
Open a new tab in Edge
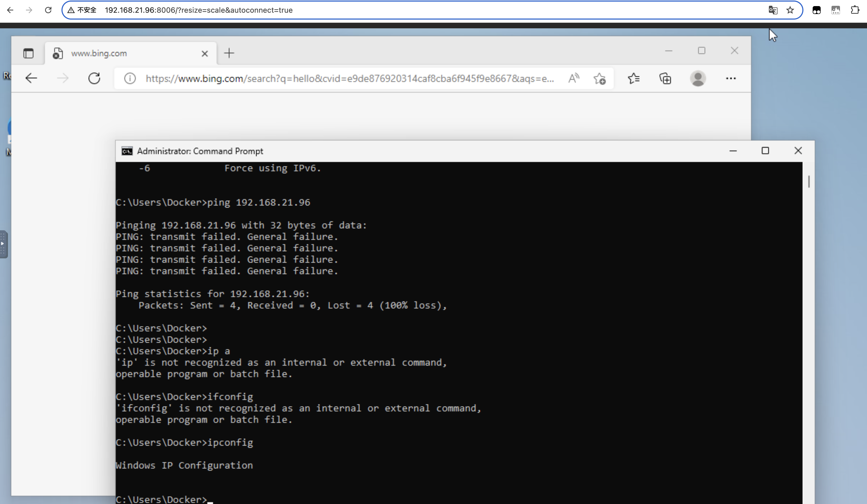point(229,53)
